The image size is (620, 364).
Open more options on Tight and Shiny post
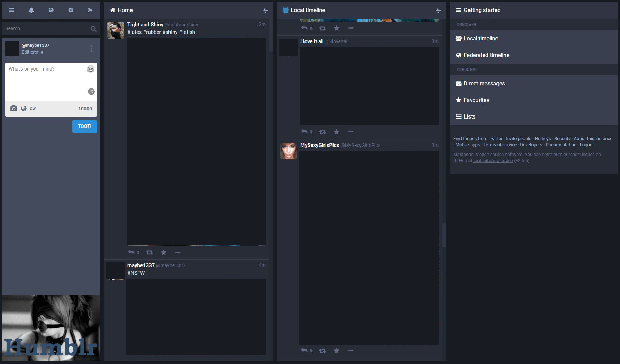(178, 252)
